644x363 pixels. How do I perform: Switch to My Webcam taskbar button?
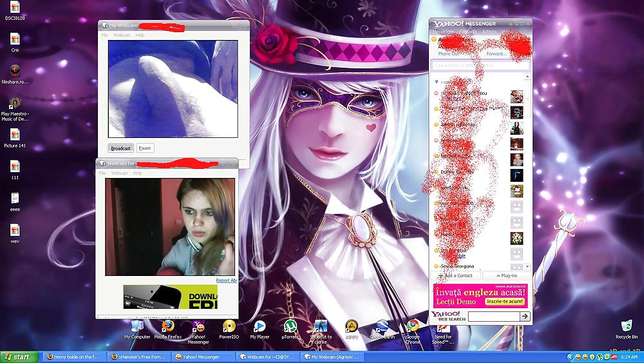332,357
